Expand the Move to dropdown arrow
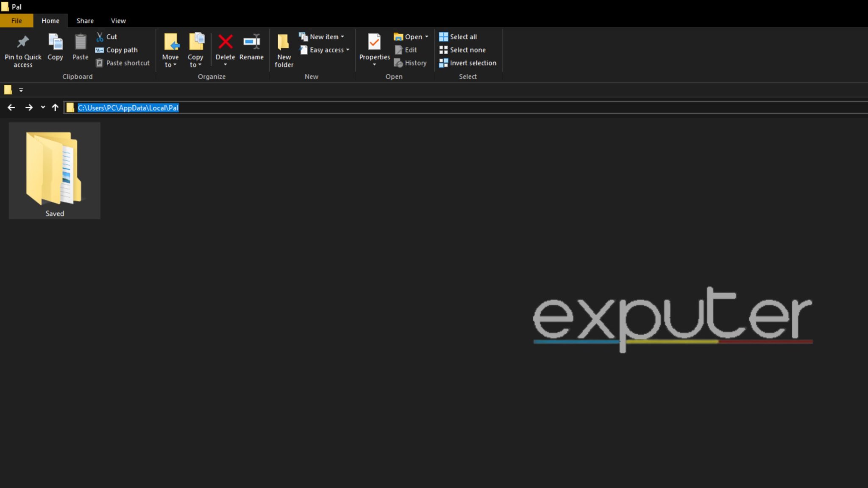This screenshot has height=488, width=868. [175, 64]
